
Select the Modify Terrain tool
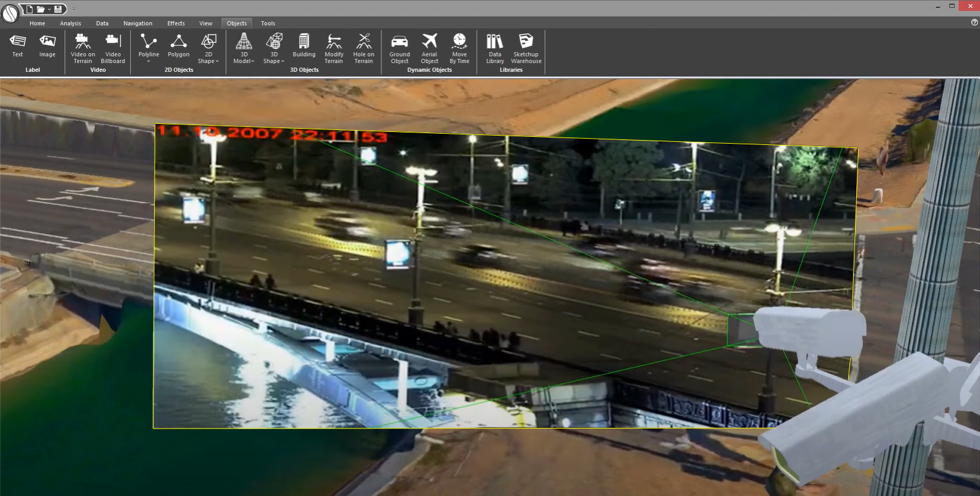[x=334, y=48]
